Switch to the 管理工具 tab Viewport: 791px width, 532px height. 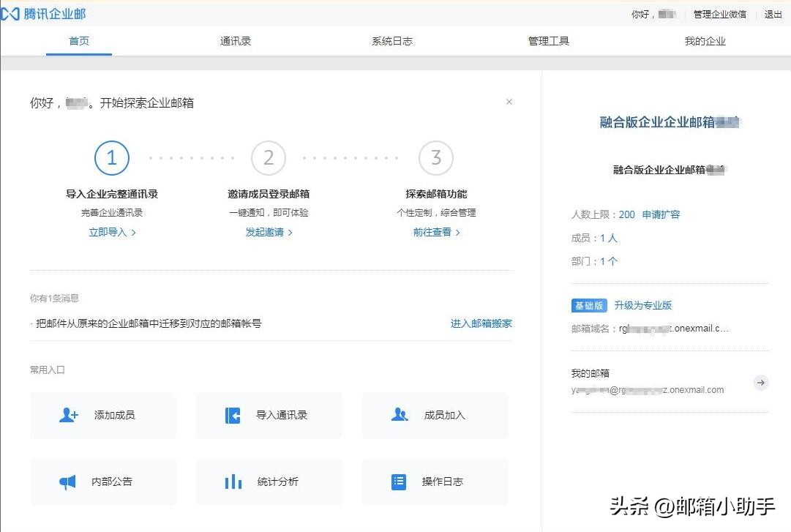tap(548, 41)
